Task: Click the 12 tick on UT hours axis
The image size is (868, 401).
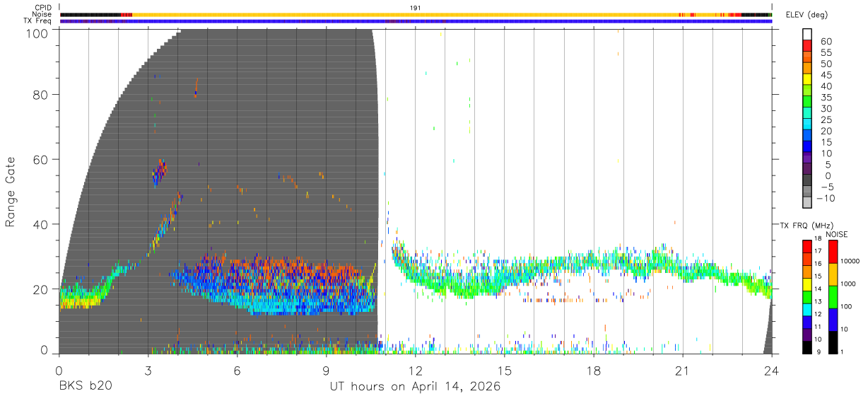Action: tap(415, 369)
